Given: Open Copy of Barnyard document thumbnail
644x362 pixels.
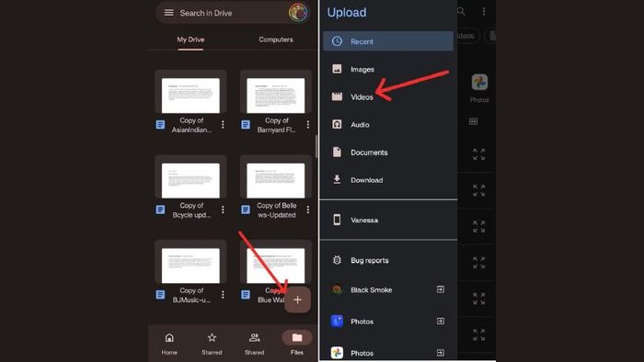Looking at the screenshot, I should pyautogui.click(x=276, y=92).
